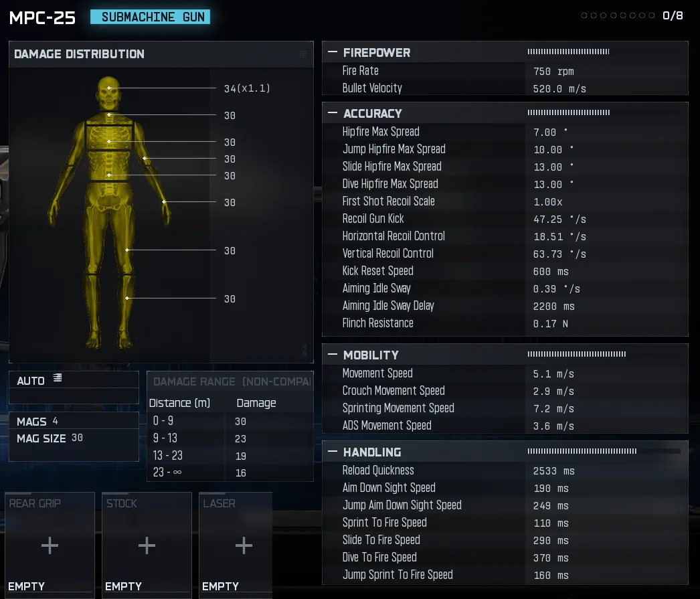Screen dimensions: 700x599
Task: Click the empty fire mode slot below AUTO
Action: (x=74, y=395)
